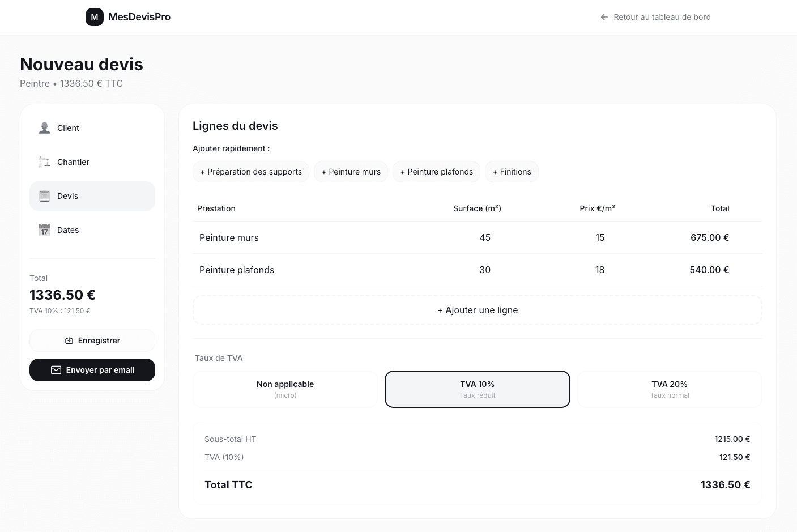Select the TVA 10% taux réduit option
The image size is (797, 532).
[477, 389]
